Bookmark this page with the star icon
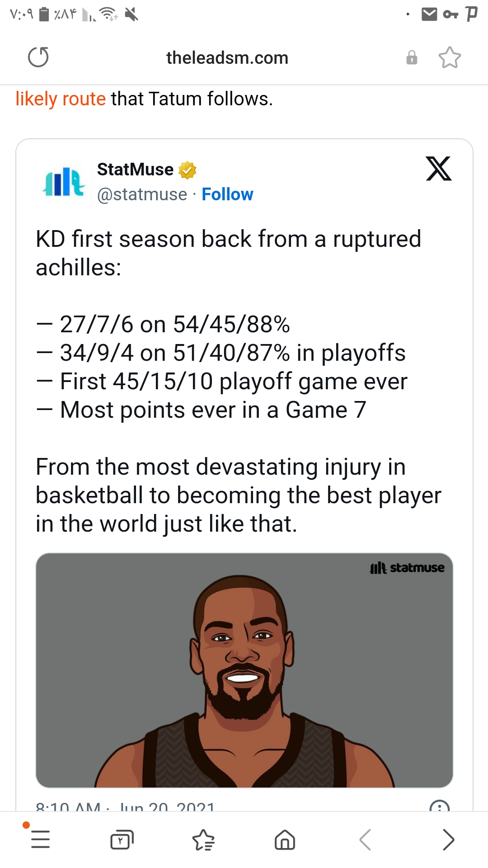Viewport: 488px width, 868px height. coord(450,57)
